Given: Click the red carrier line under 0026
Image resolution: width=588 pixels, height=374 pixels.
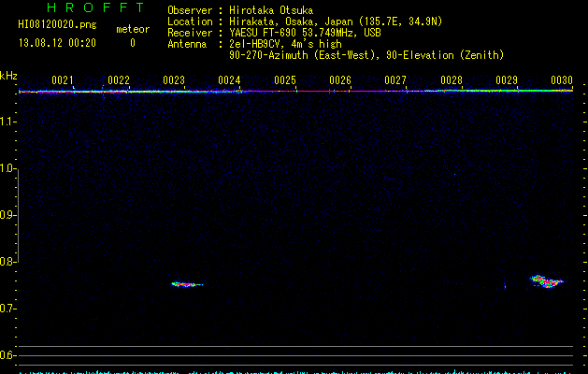Looking at the screenshot, I should pyautogui.click(x=340, y=91).
